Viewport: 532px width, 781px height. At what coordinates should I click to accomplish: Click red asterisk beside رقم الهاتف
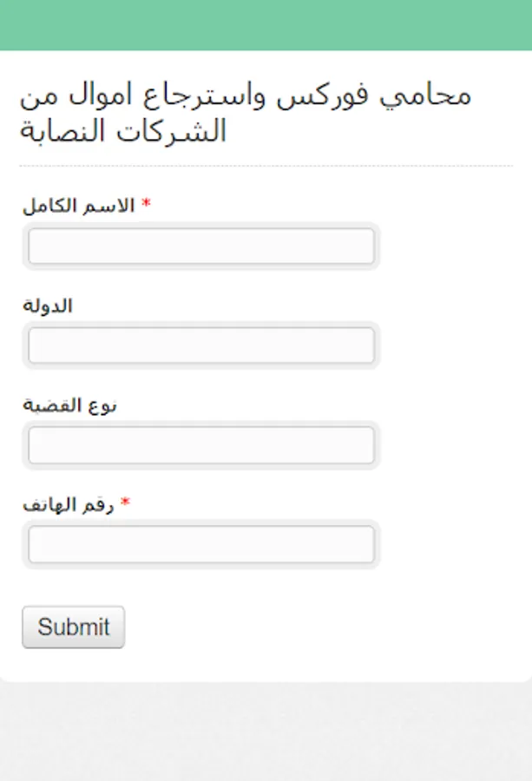click(x=125, y=502)
